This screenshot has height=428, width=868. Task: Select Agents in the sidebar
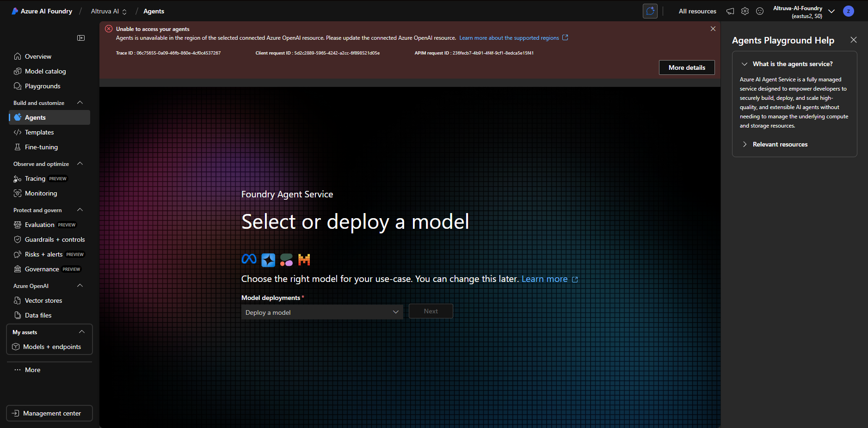pyautogui.click(x=49, y=117)
